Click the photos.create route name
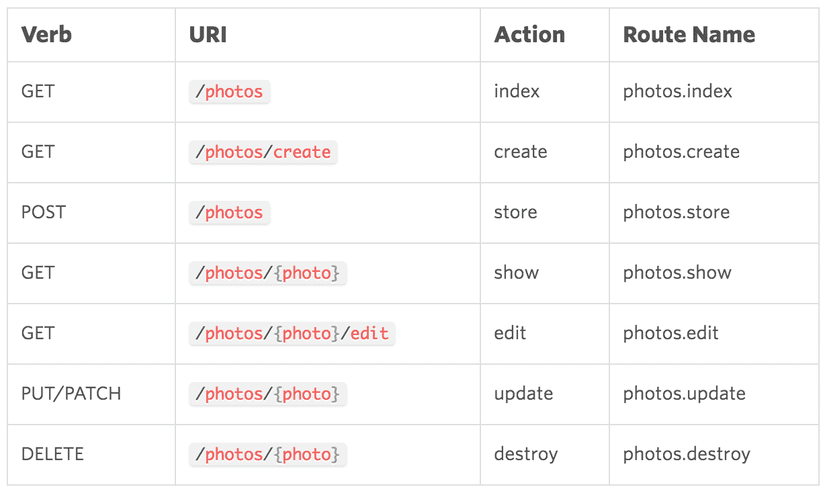The image size is (825, 493). (x=681, y=152)
